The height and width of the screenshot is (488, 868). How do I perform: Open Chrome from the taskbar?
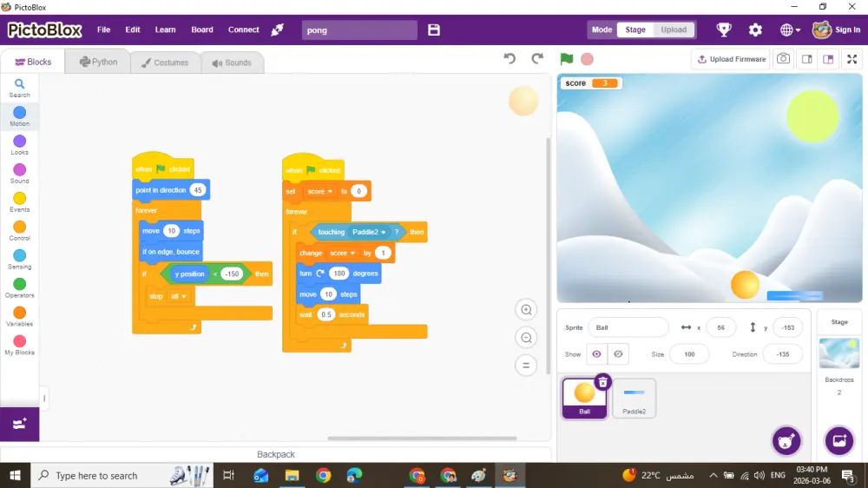323,475
